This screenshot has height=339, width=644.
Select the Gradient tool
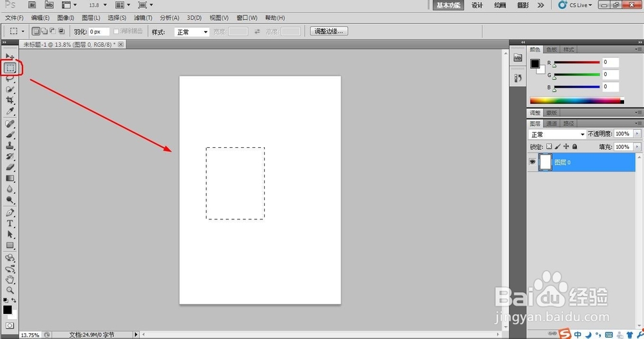tap(10, 178)
